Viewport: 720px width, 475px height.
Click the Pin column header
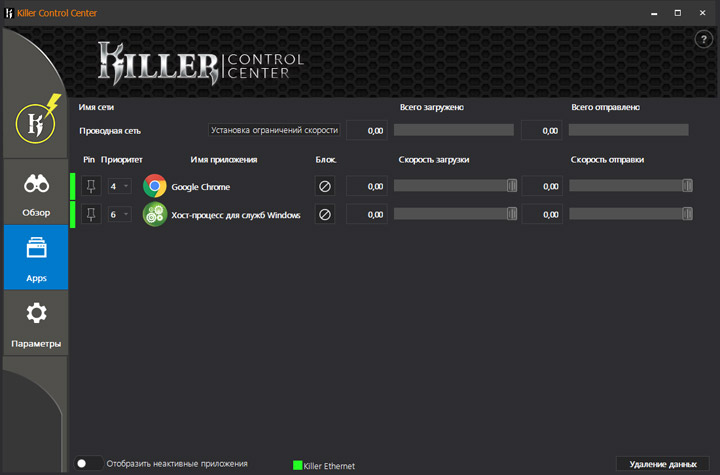(89, 159)
